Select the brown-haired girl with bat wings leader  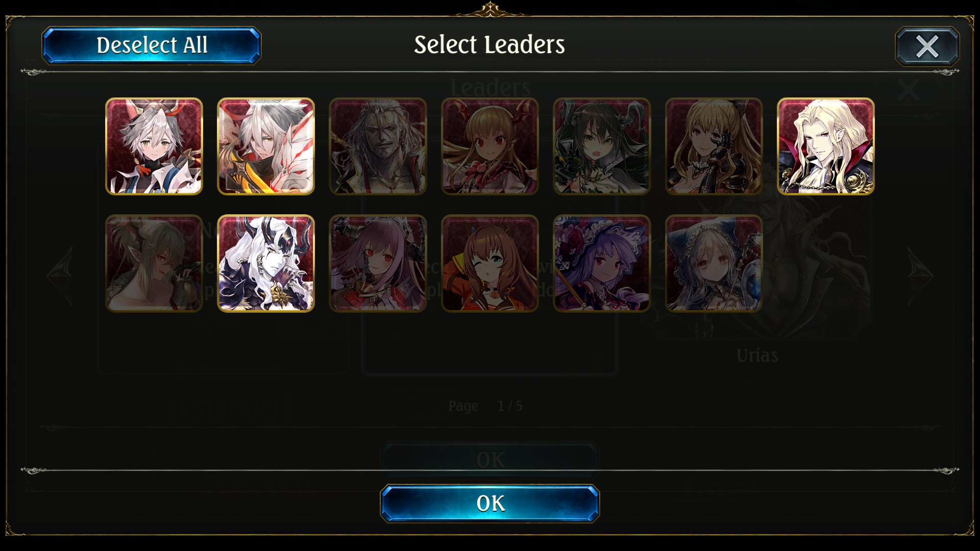click(490, 146)
